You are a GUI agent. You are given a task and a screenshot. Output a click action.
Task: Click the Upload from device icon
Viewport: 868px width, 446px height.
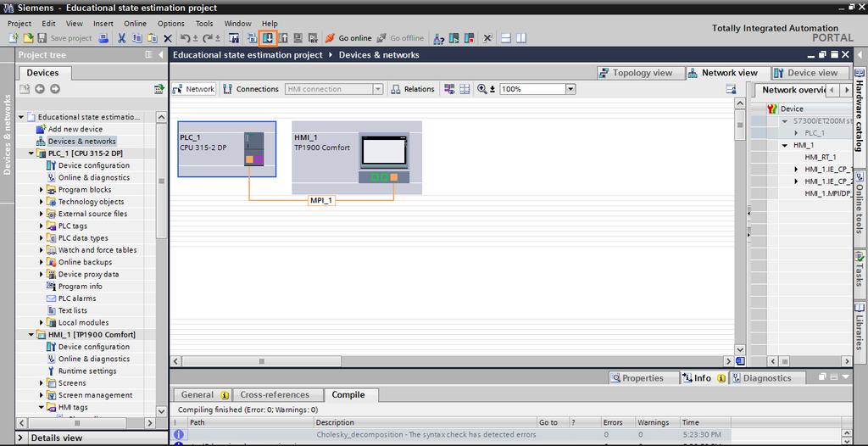(283, 38)
